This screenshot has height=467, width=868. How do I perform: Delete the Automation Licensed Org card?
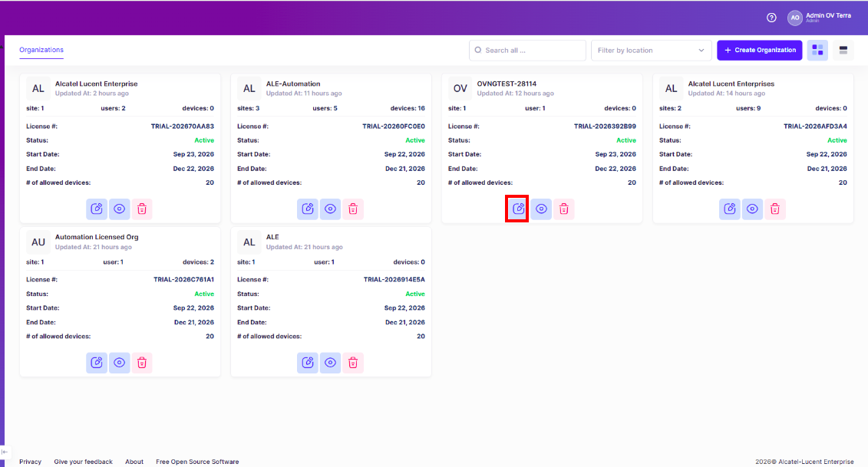142,363
